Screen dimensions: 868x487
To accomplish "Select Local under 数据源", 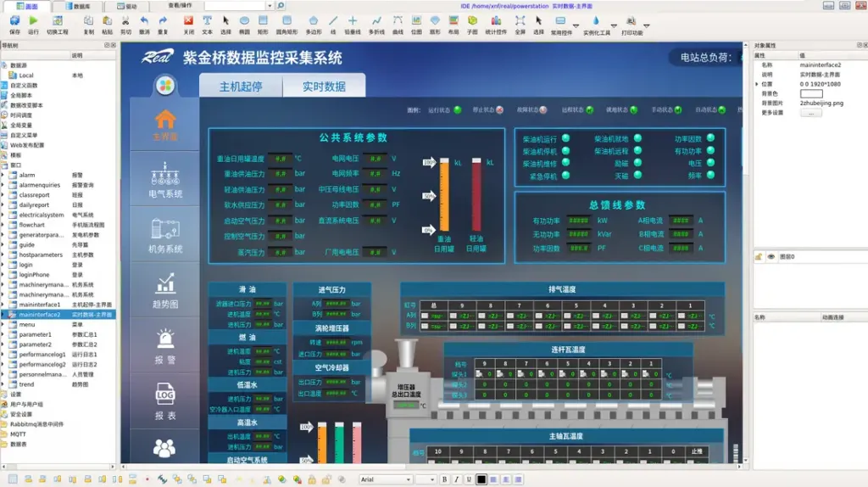I will pos(26,76).
